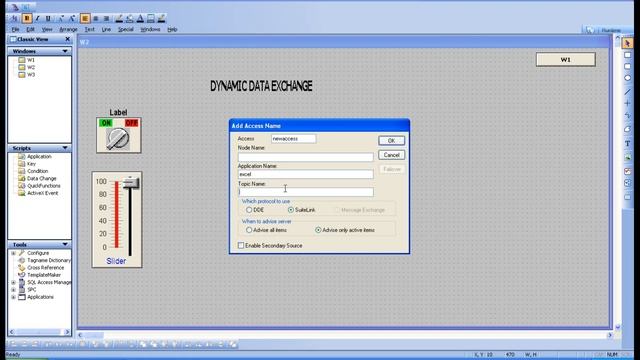Select the Bitmap image tool
Viewport: 640px width, 360px height.
click(627, 157)
